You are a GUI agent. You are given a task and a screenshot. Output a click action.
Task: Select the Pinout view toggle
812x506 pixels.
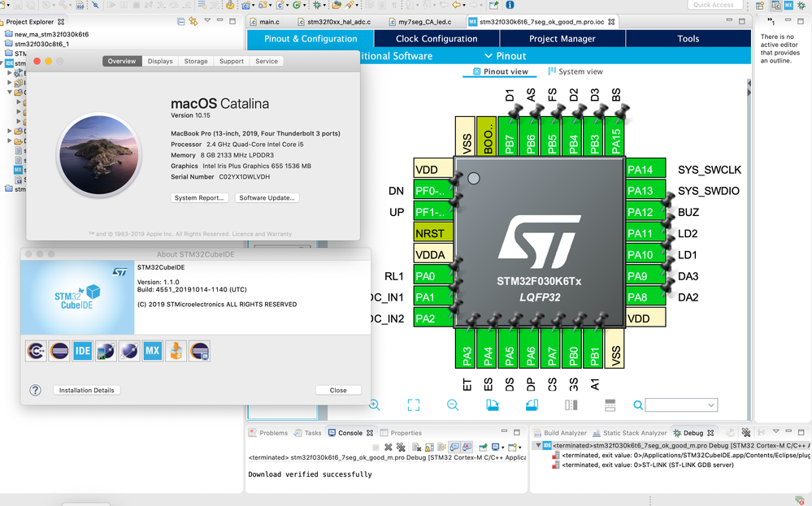click(500, 71)
